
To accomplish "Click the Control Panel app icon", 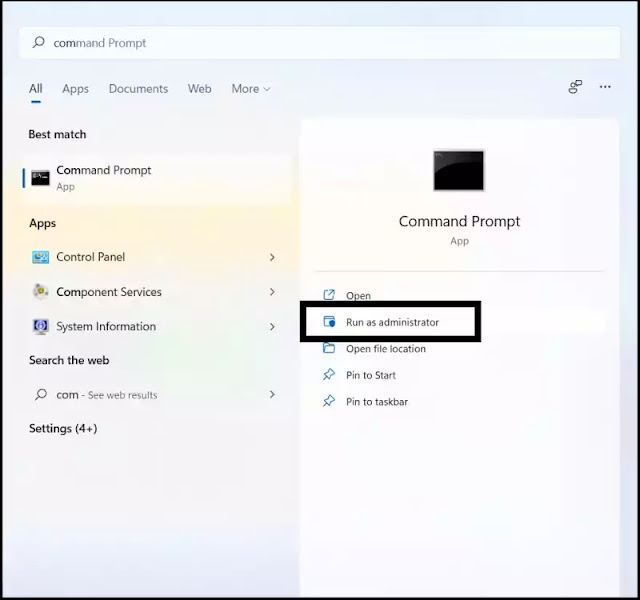I will pyautogui.click(x=40, y=257).
